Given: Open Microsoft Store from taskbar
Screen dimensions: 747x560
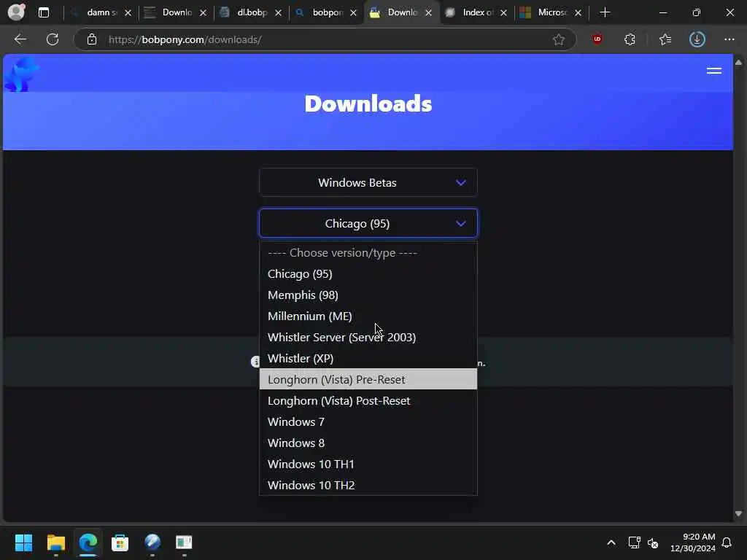Looking at the screenshot, I should (x=120, y=542).
